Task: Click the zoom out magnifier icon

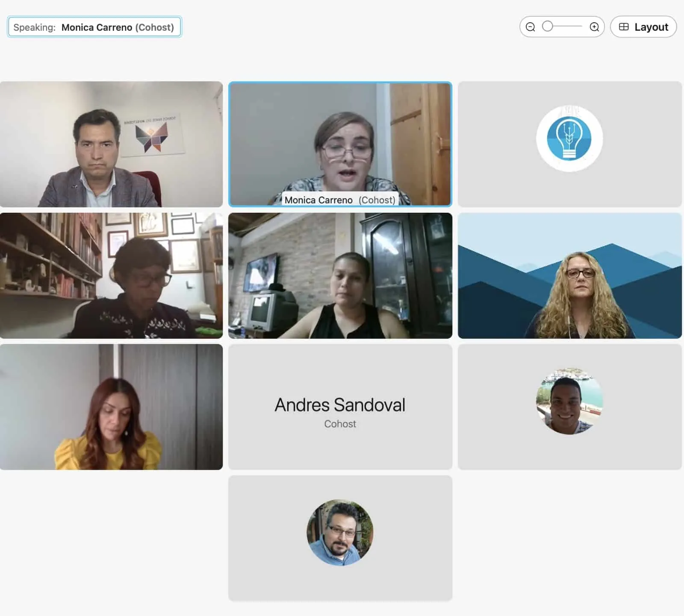Action: click(x=530, y=27)
